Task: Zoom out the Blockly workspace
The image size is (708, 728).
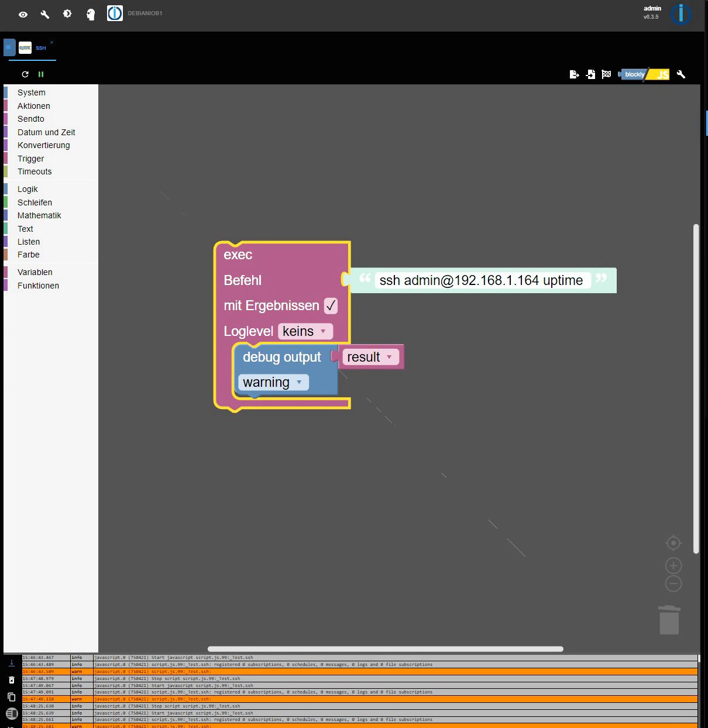Action: (673, 583)
